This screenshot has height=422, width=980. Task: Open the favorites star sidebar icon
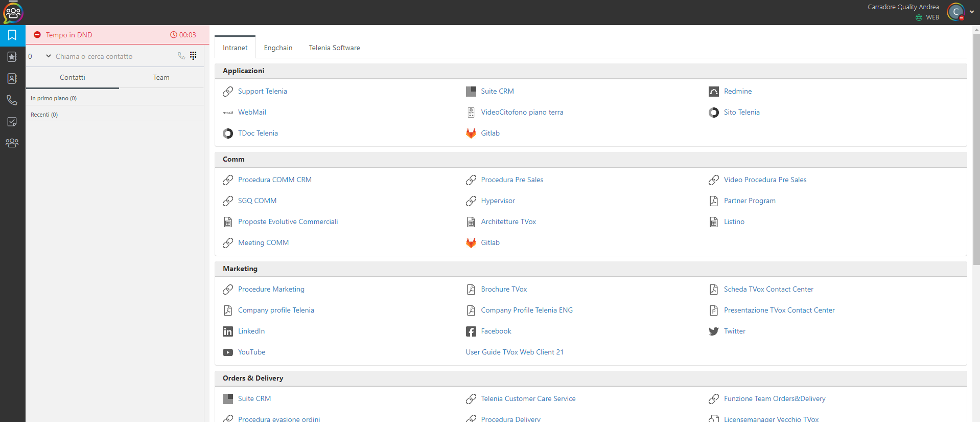(12, 57)
